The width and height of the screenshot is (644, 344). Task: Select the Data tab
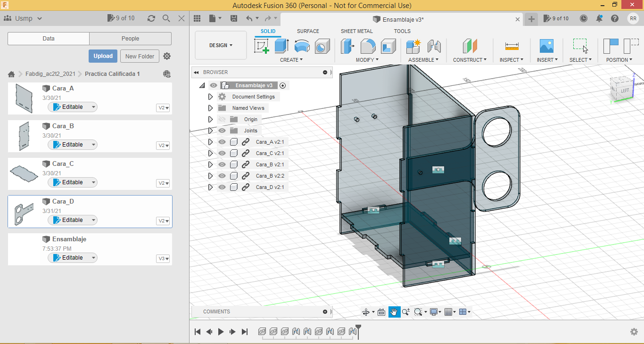49,39
